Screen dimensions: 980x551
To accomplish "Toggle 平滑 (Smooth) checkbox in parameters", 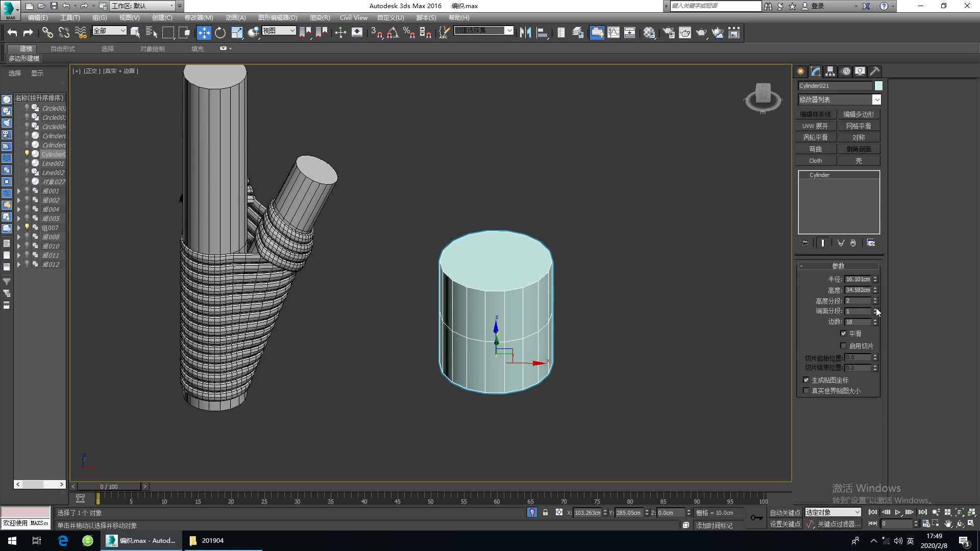I will (843, 333).
